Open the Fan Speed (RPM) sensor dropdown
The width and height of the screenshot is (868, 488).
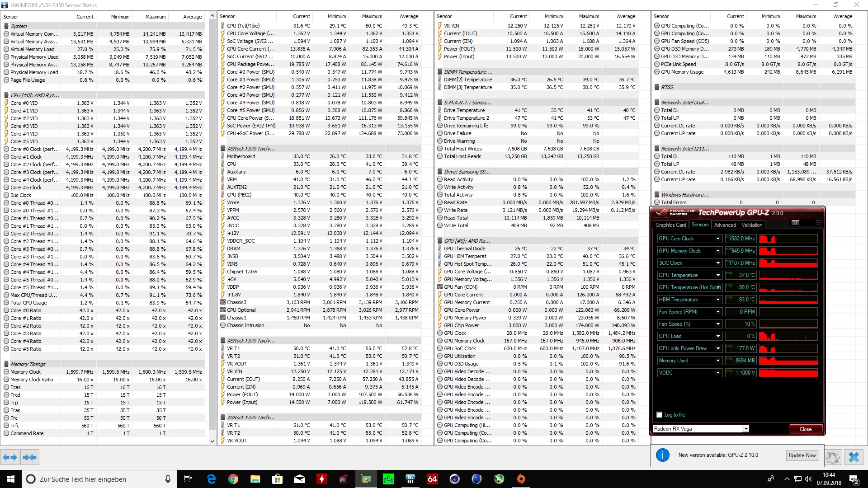click(x=718, y=312)
